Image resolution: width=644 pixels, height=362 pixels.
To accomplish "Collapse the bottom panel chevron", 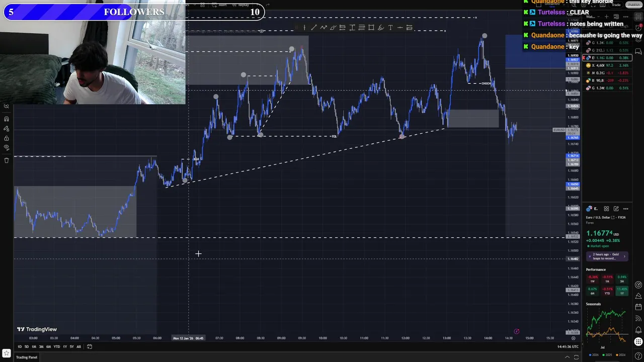I will point(567,357).
